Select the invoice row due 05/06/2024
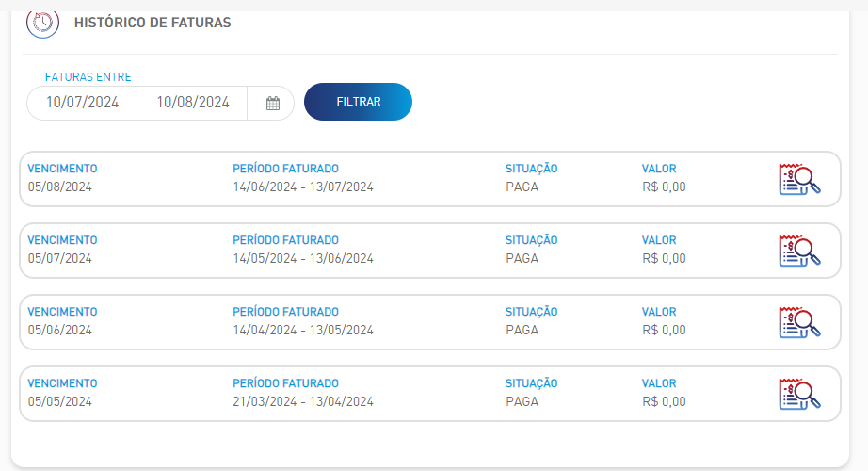The width and height of the screenshot is (868, 471). 430,322
